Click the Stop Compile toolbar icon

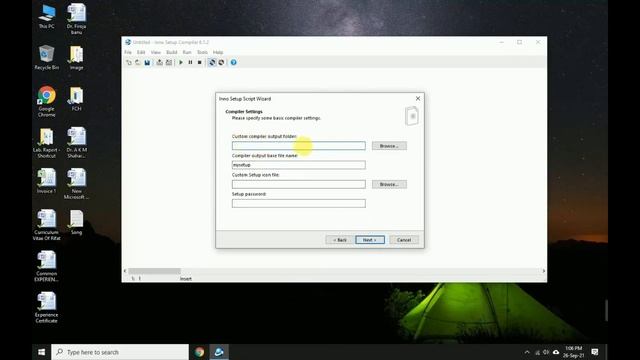[x=169, y=62]
